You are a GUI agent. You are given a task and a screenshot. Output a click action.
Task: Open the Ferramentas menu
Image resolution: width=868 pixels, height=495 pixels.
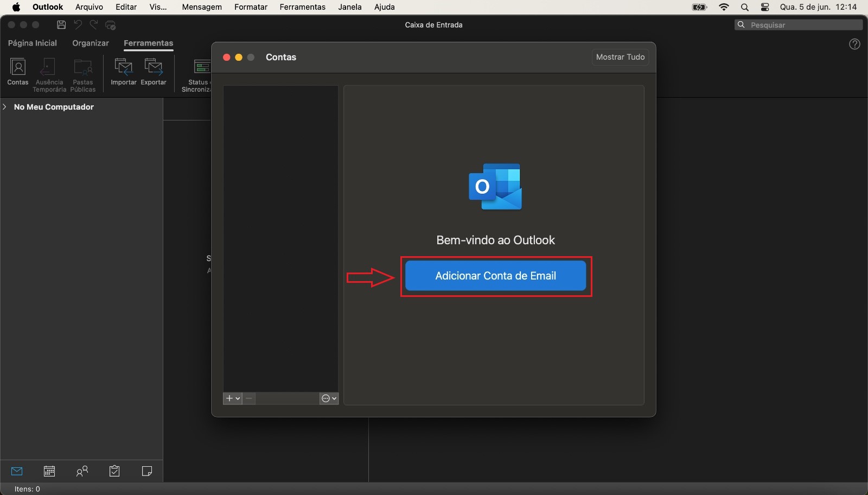[302, 7]
